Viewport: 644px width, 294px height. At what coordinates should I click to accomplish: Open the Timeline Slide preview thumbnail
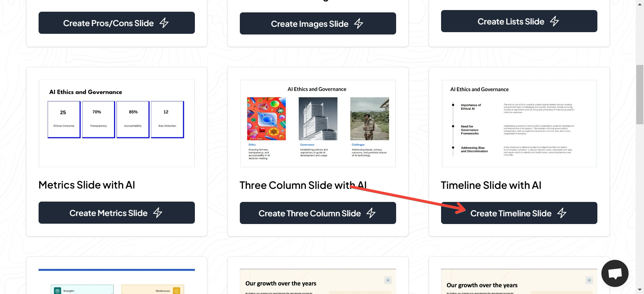click(519, 123)
